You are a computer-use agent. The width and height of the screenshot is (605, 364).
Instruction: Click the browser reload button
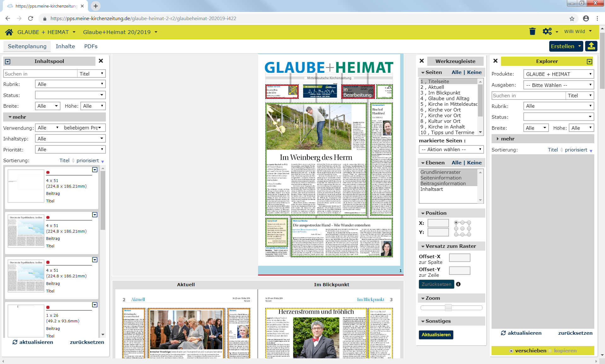pyautogui.click(x=31, y=19)
